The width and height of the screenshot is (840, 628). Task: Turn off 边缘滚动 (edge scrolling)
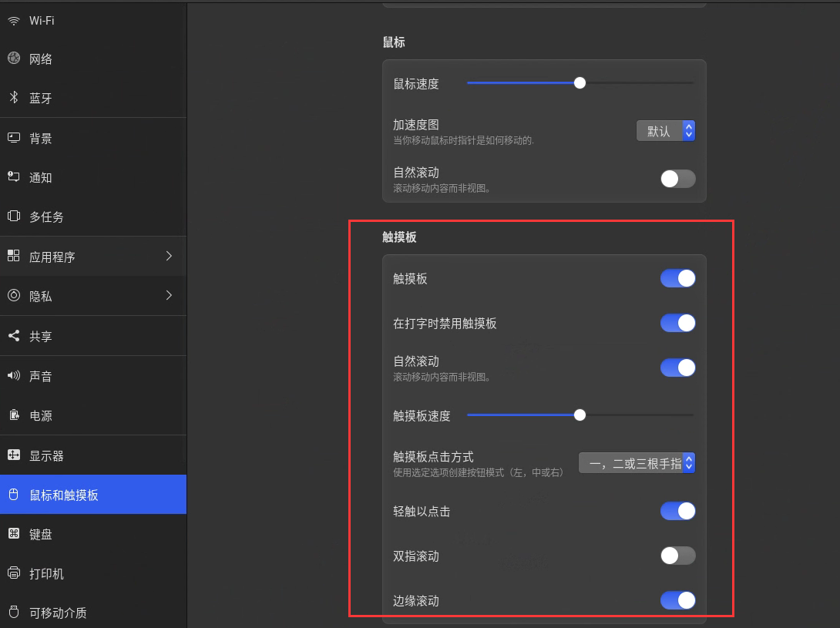click(x=677, y=600)
